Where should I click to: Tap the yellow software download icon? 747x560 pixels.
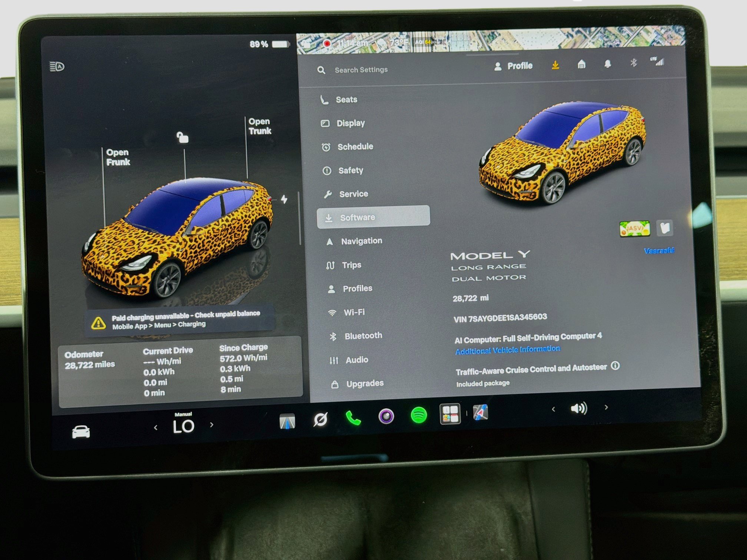(555, 65)
